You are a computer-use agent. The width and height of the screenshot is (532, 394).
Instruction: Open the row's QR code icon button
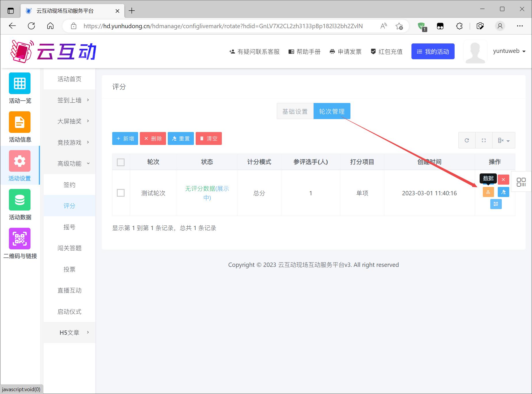point(496,204)
